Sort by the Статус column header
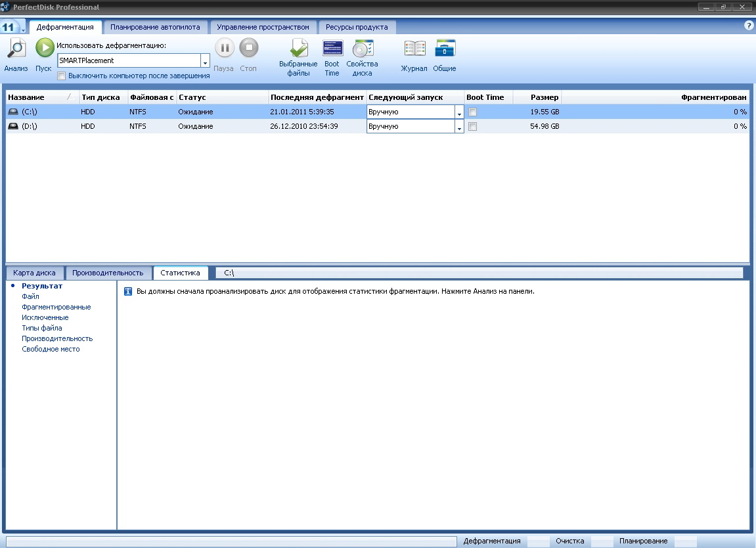 222,97
